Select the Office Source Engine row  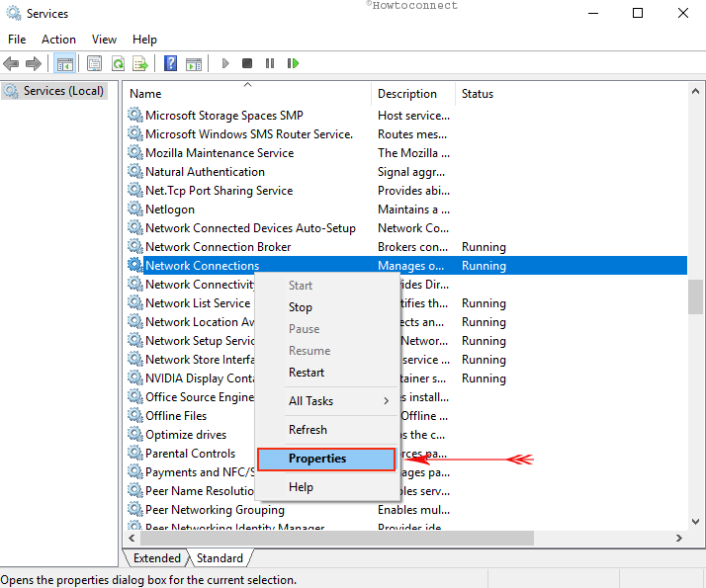405,397
